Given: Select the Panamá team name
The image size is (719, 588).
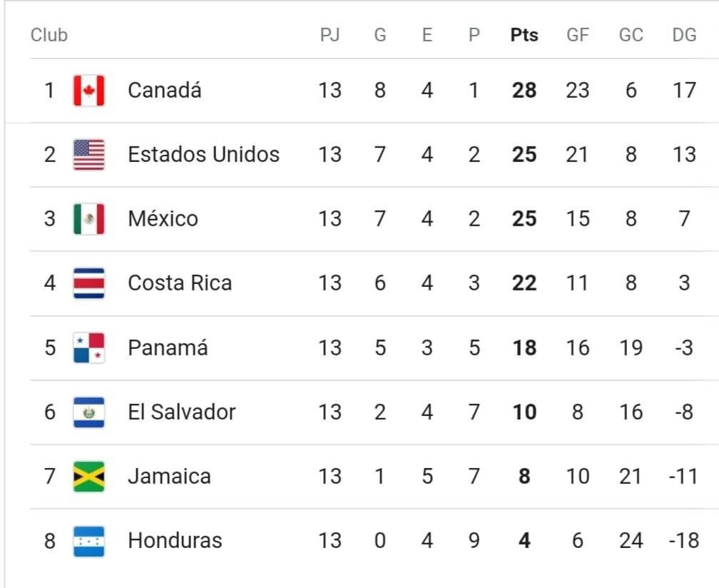Looking at the screenshot, I should tap(168, 348).
